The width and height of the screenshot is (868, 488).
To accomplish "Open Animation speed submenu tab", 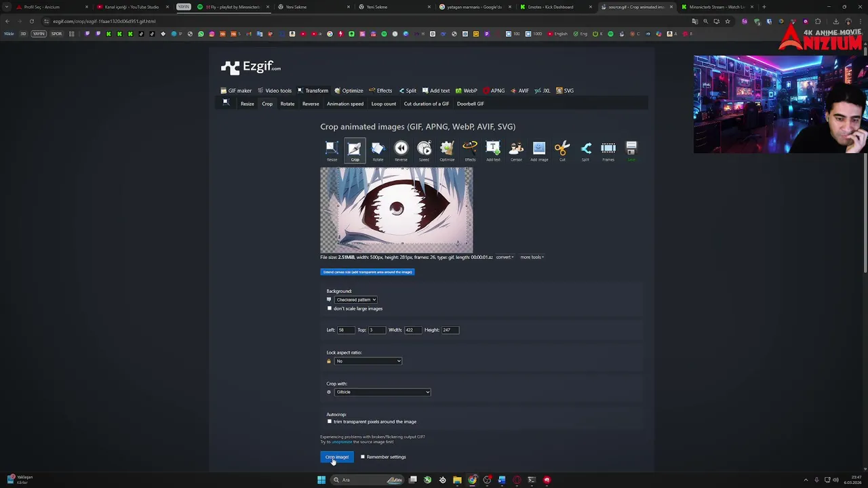I will coord(345,104).
